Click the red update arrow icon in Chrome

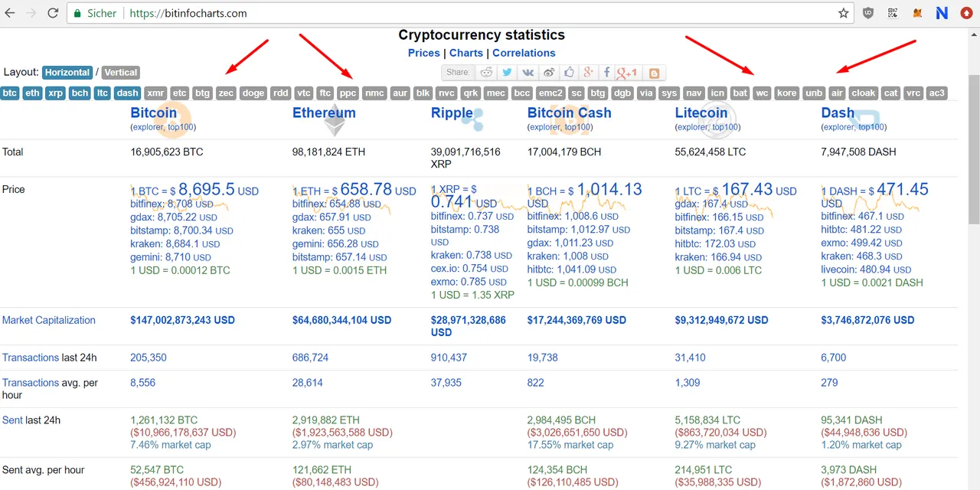967,13
